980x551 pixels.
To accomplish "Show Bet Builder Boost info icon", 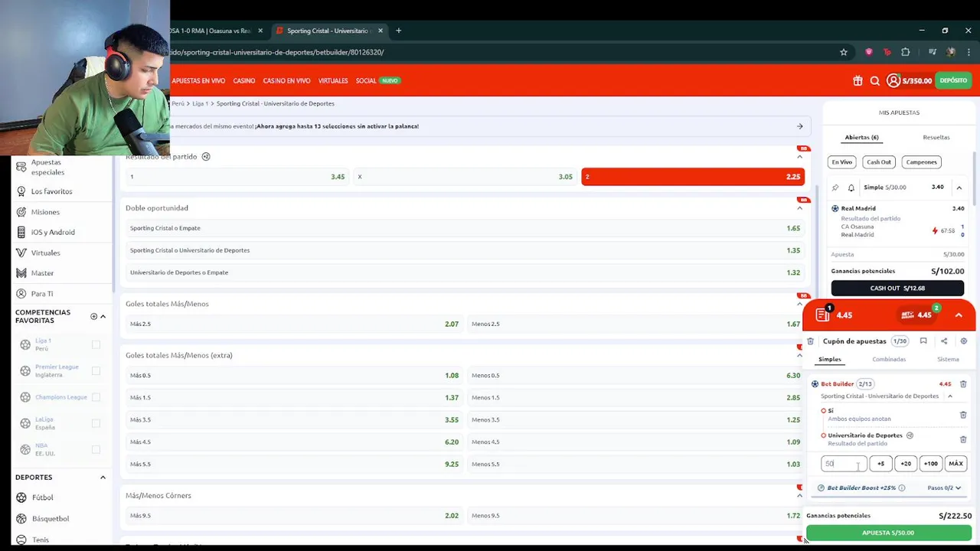I will pos(902,487).
